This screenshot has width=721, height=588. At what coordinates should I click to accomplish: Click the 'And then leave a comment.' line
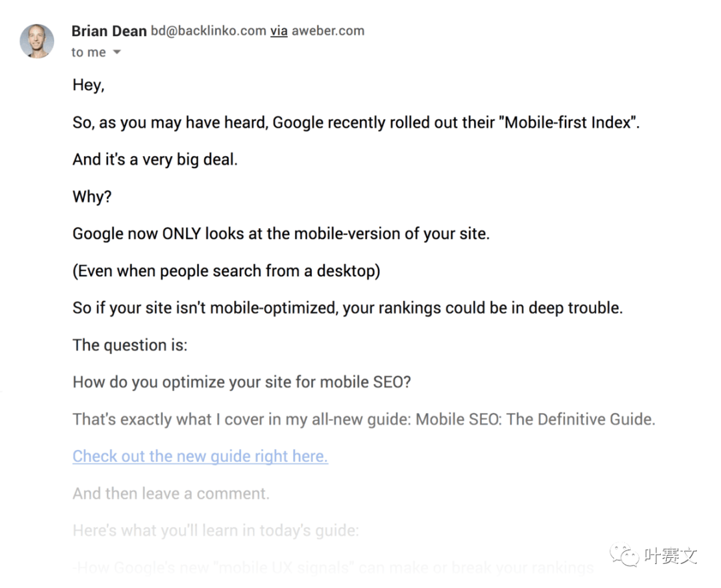coord(171,493)
